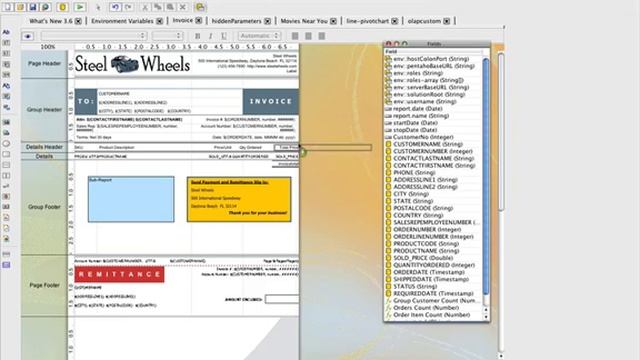Click the Fields window vertical scrollbar
640x360 pixels.
point(486,176)
